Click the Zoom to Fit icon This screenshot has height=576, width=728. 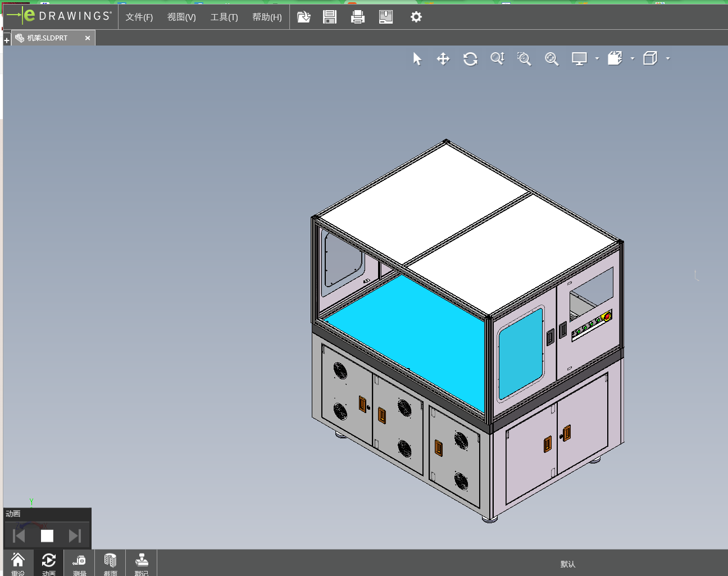click(x=552, y=59)
